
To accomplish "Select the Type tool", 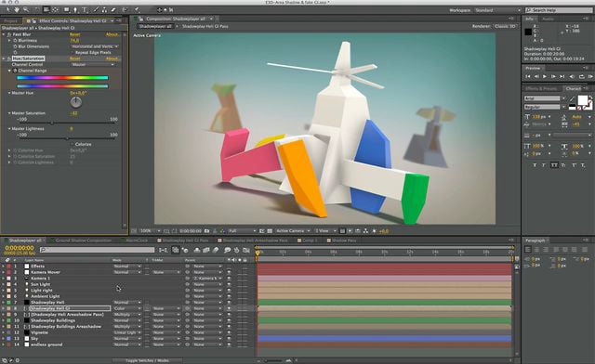I will (x=85, y=9).
